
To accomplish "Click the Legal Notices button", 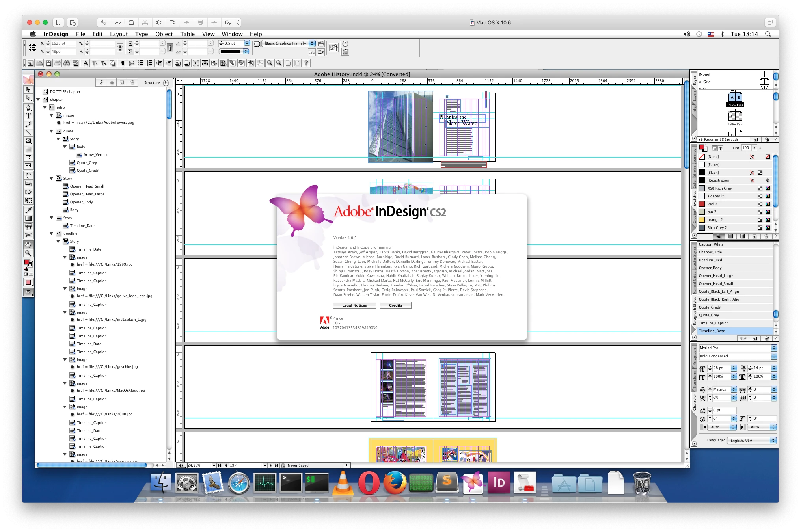I will click(x=354, y=305).
